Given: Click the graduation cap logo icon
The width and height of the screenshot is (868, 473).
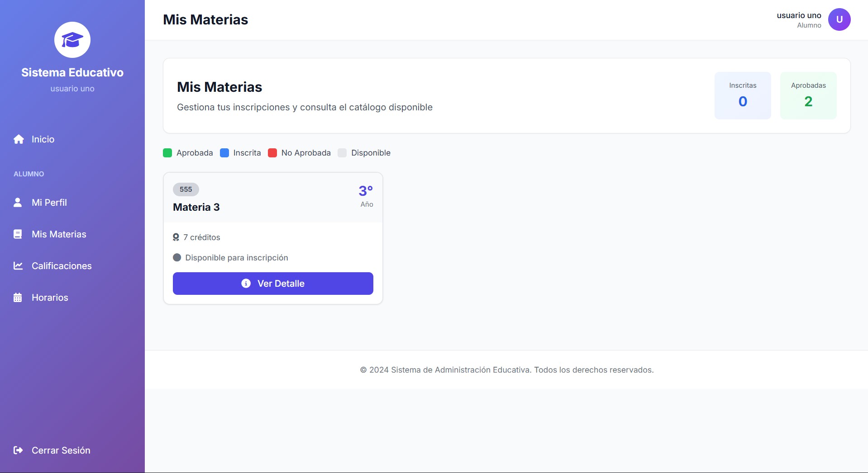Looking at the screenshot, I should click(x=72, y=39).
